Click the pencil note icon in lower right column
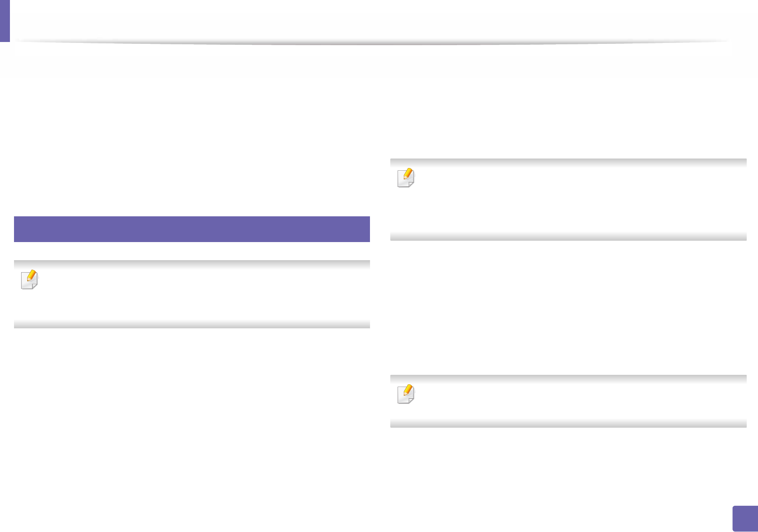 pyautogui.click(x=406, y=394)
